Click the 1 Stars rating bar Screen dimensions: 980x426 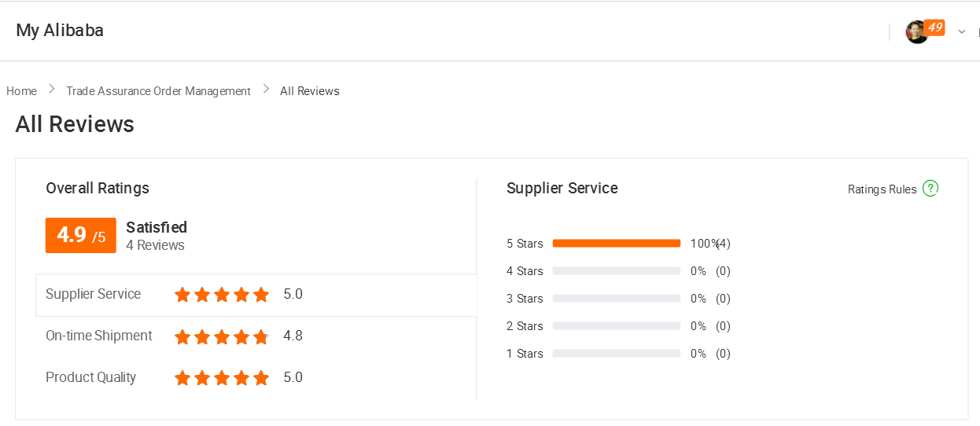pyautogui.click(x=616, y=354)
